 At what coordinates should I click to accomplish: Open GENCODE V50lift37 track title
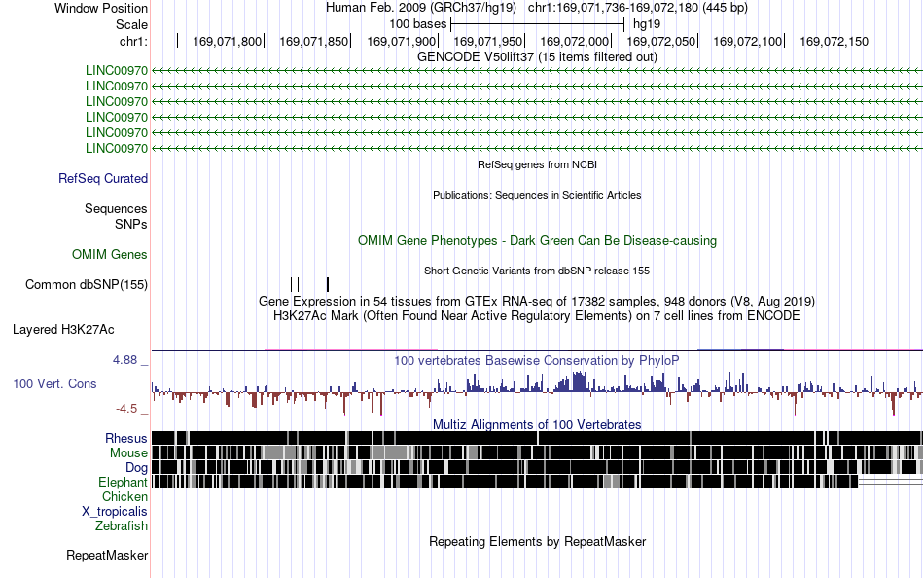point(537,56)
